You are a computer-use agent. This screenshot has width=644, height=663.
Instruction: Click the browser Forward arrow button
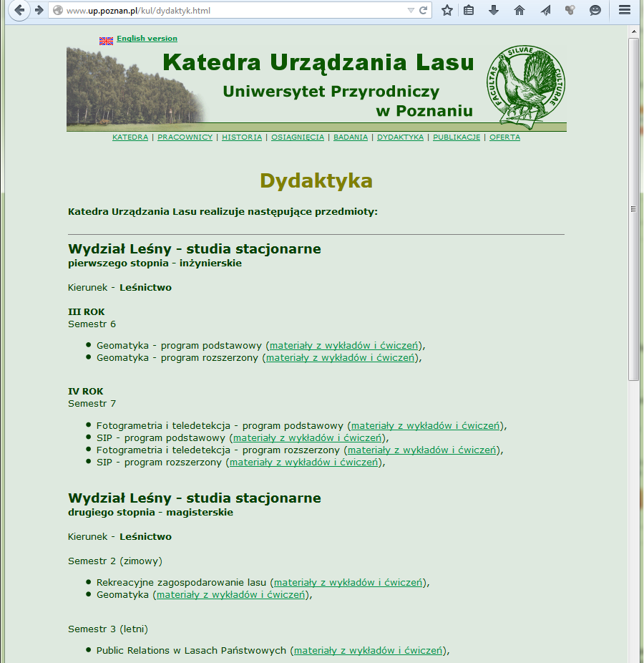(39, 10)
